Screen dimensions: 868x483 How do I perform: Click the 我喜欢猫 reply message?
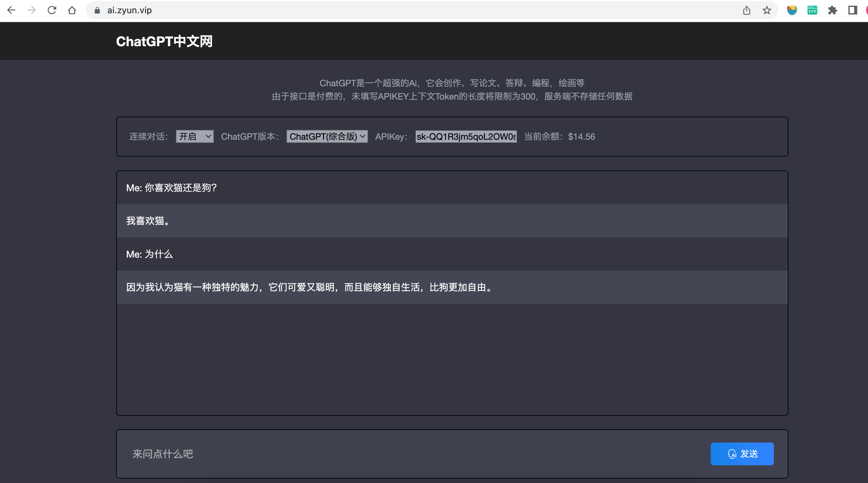[148, 221]
